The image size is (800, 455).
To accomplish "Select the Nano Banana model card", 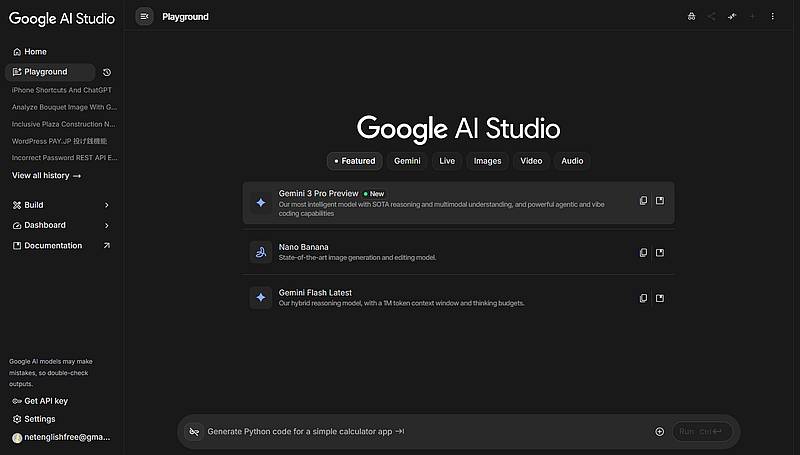I will point(458,252).
